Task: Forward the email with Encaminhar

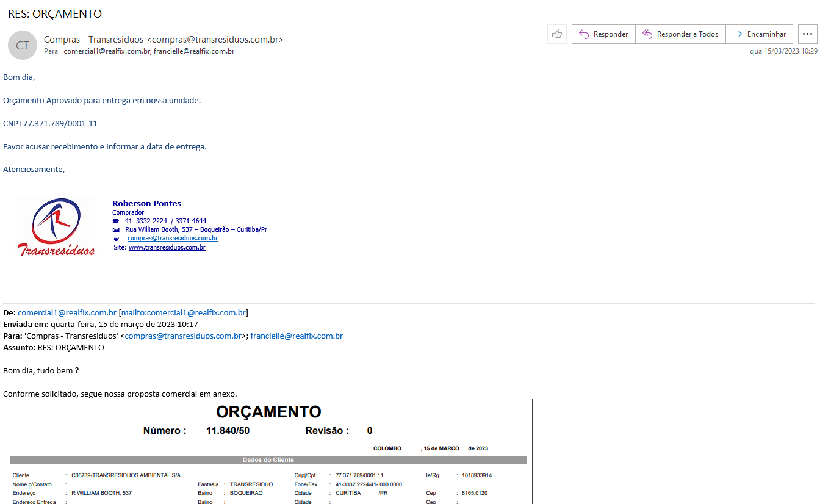Action: pos(760,34)
